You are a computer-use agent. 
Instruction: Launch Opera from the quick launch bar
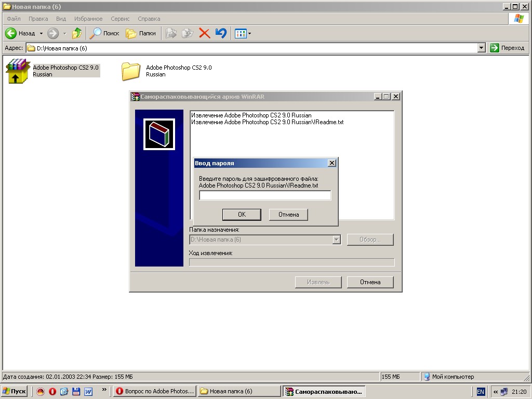tap(52, 391)
